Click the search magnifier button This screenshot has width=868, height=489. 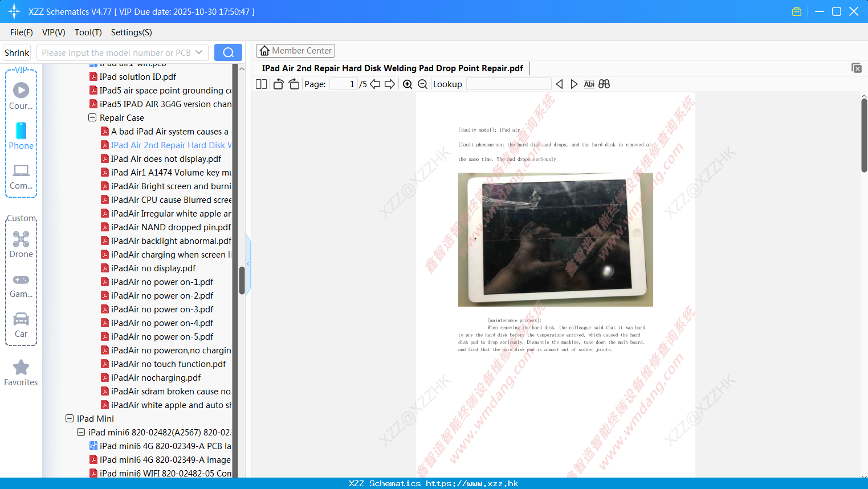[x=228, y=52]
